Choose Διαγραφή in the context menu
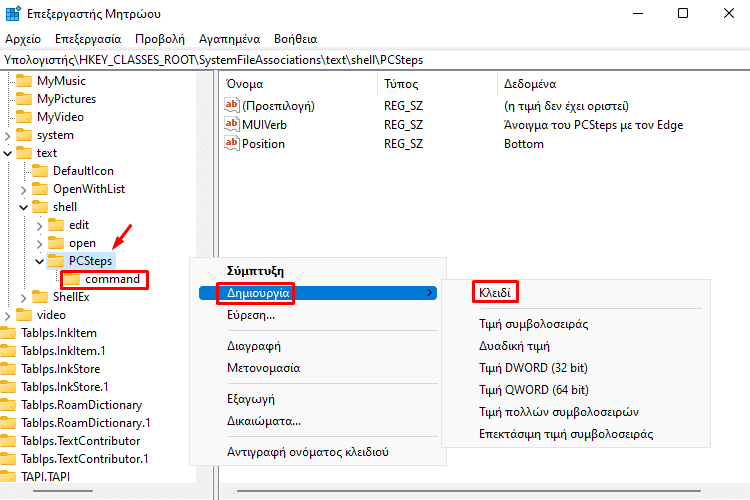Viewport: 750px width, 500px height. pos(318,346)
